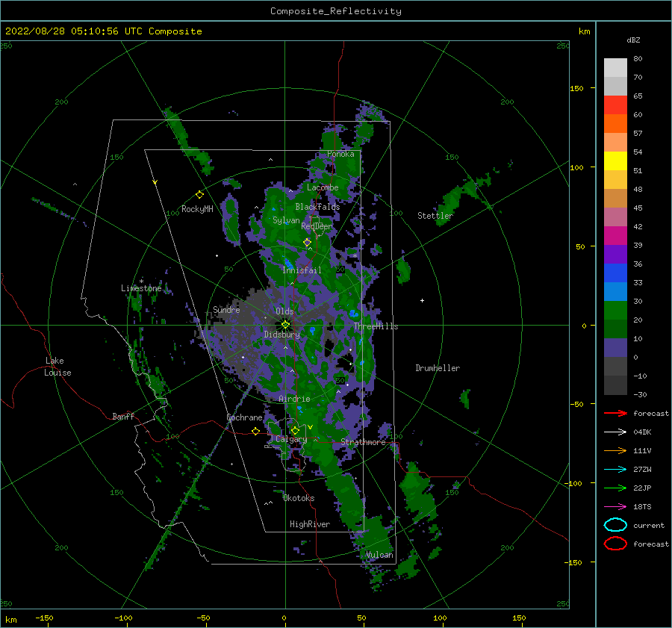Click the 18TS legend text
The height and width of the screenshot is (628, 672).
[x=642, y=507]
